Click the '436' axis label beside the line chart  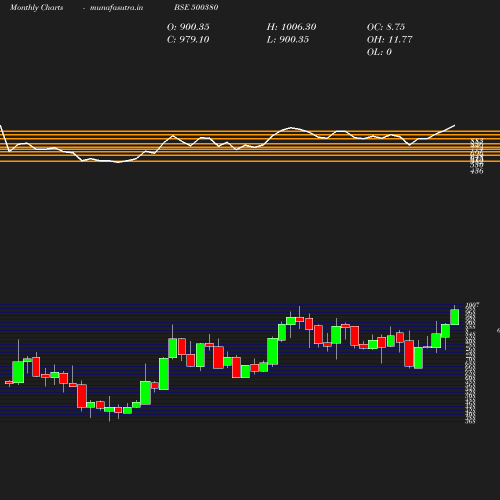click(x=476, y=171)
